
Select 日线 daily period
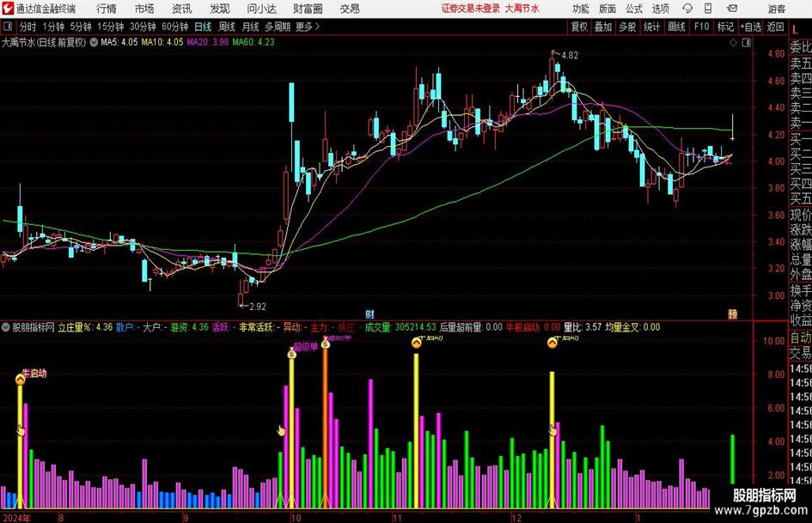[203, 27]
